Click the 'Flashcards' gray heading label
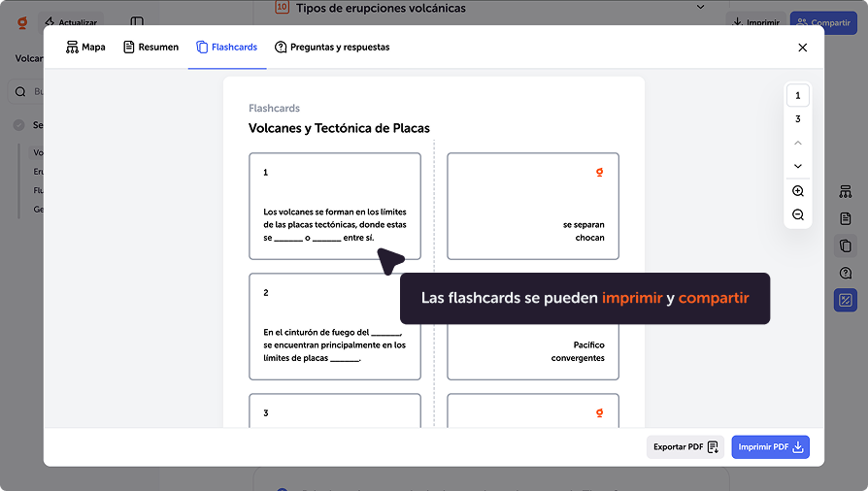 [x=274, y=108]
